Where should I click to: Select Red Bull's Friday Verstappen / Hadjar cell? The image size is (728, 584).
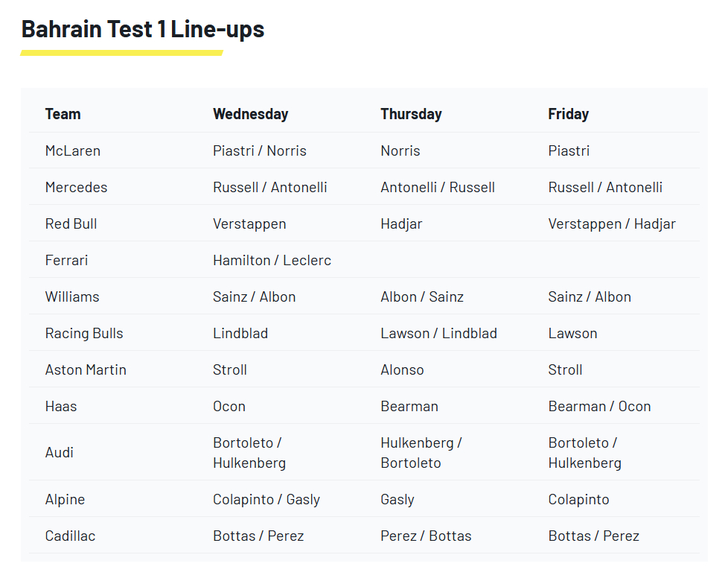pos(612,223)
